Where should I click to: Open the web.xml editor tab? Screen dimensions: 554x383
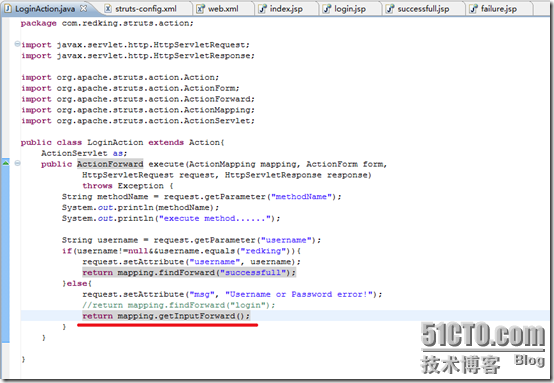pyautogui.click(x=223, y=8)
